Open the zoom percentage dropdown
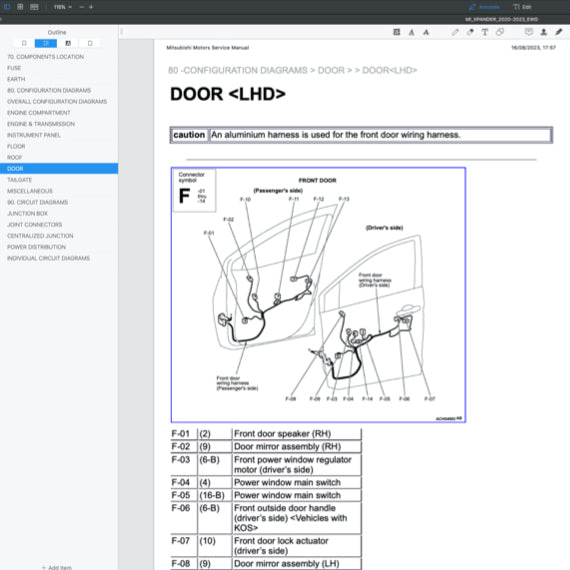 pyautogui.click(x=63, y=7)
